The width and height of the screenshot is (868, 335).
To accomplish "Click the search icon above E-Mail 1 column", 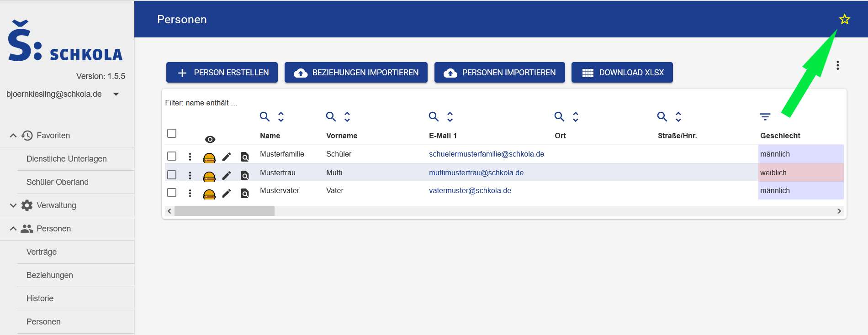I will pos(434,116).
